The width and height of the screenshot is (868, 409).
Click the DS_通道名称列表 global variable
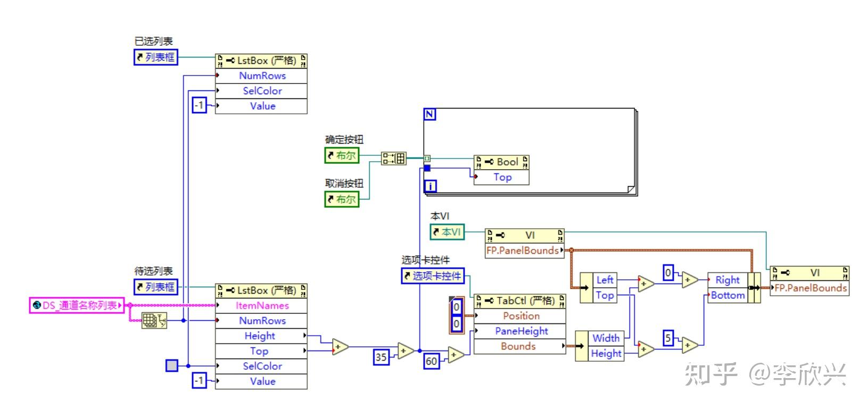77,305
